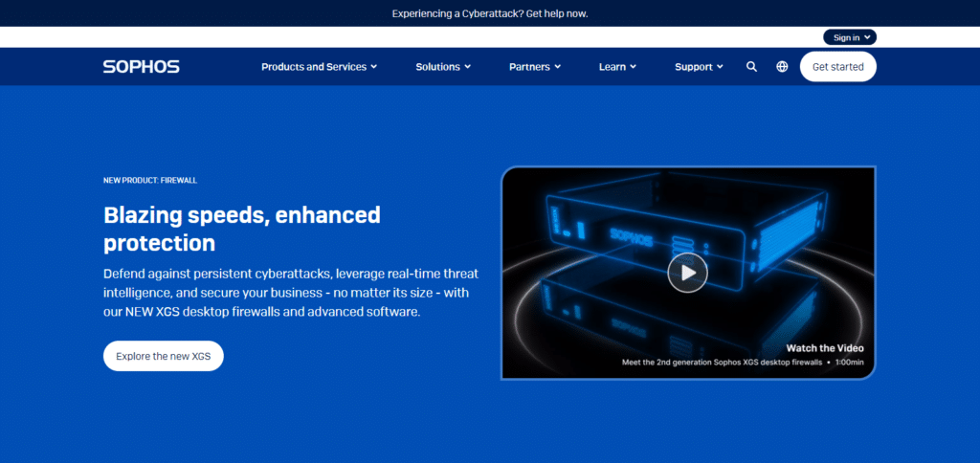This screenshot has width=980, height=463.
Task: Click the Get started button
Action: (x=838, y=67)
